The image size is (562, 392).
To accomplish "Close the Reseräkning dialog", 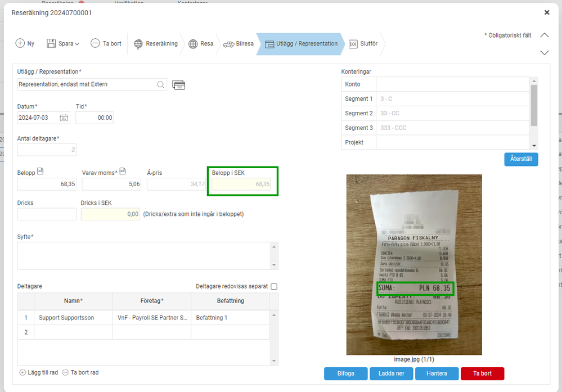I will (x=547, y=12).
